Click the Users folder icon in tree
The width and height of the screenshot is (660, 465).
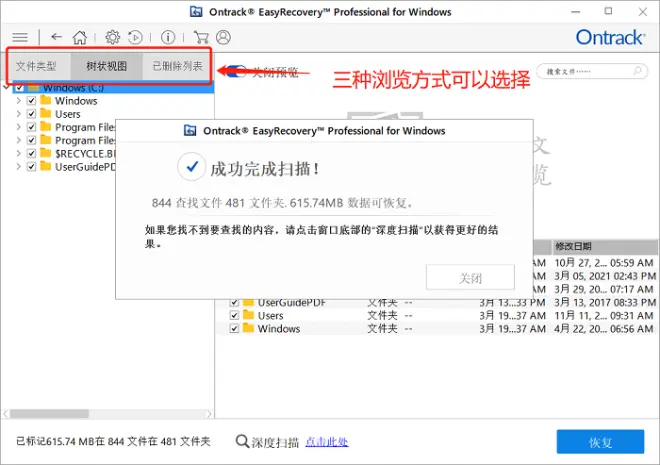(45, 113)
